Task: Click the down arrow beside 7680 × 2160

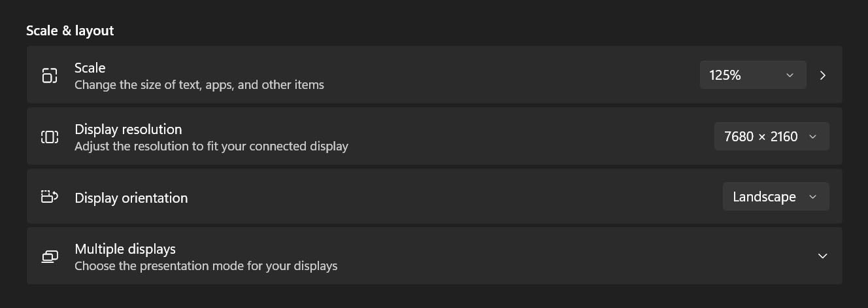Action: pyautogui.click(x=813, y=137)
